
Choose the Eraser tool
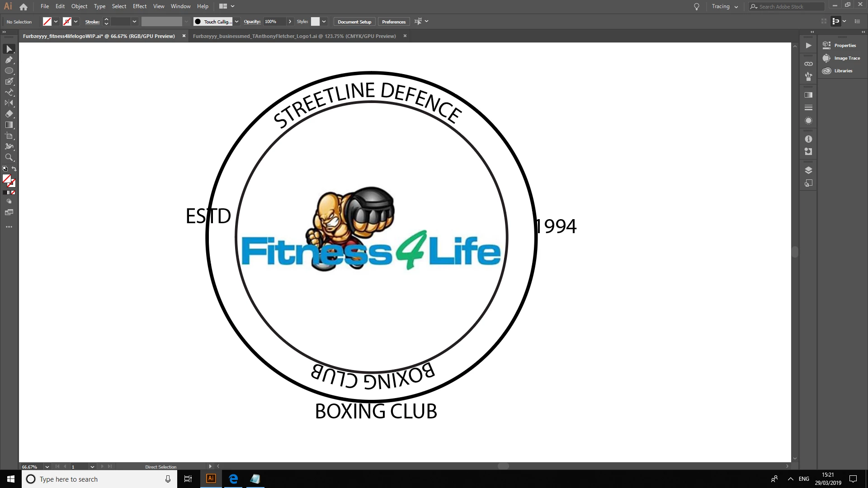(9, 114)
